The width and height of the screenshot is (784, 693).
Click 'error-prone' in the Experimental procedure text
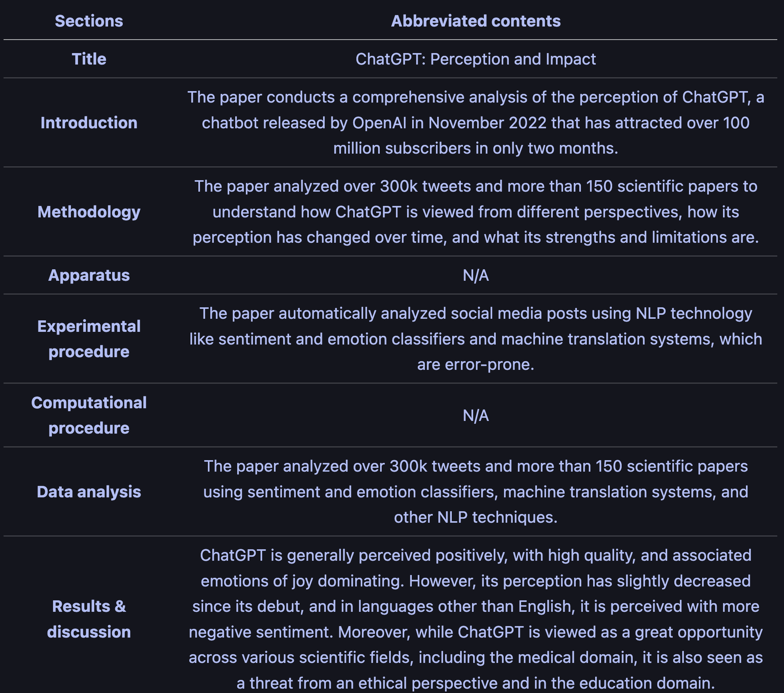tap(489, 364)
